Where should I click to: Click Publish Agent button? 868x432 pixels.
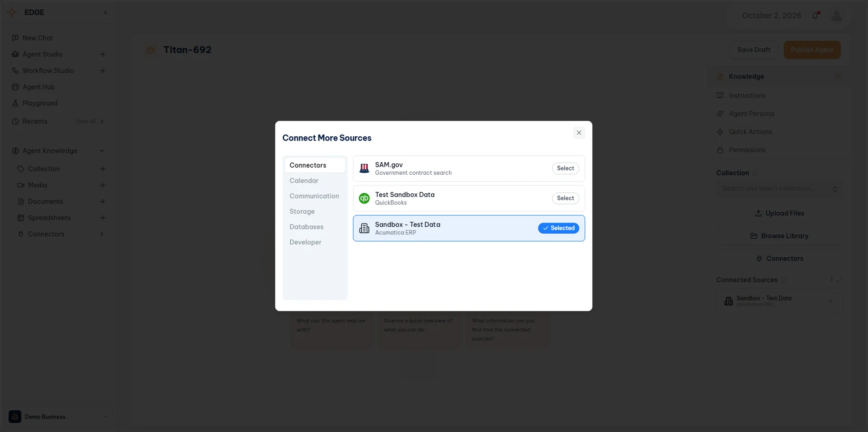pyautogui.click(x=812, y=49)
